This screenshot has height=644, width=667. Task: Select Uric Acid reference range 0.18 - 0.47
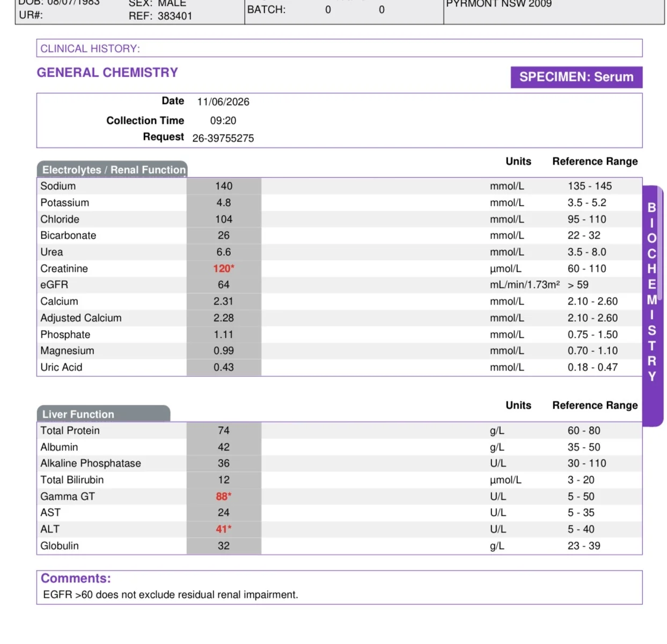click(593, 367)
